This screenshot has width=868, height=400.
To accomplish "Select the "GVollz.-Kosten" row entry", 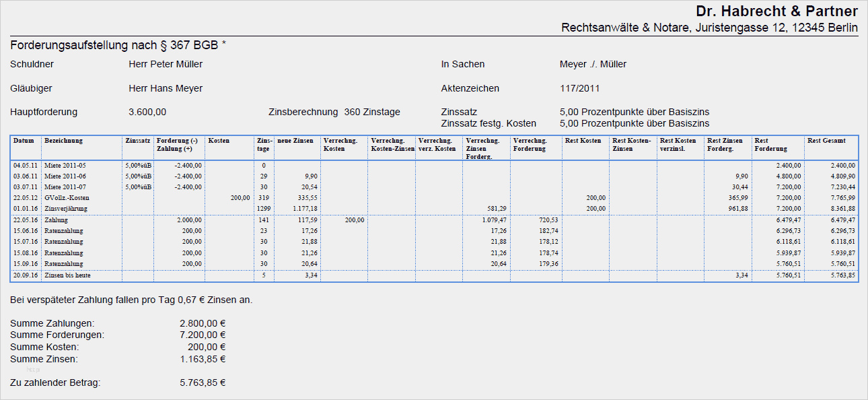I will pyautogui.click(x=67, y=198).
